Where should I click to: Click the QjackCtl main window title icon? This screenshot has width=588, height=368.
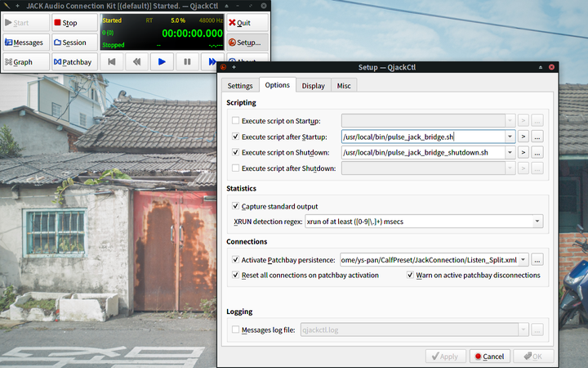pyautogui.click(x=7, y=6)
